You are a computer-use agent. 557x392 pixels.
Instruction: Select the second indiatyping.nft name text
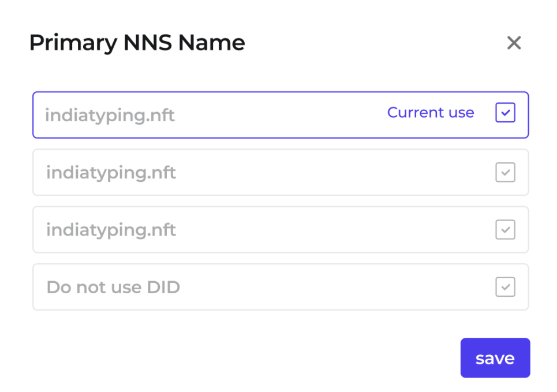pyautogui.click(x=111, y=173)
